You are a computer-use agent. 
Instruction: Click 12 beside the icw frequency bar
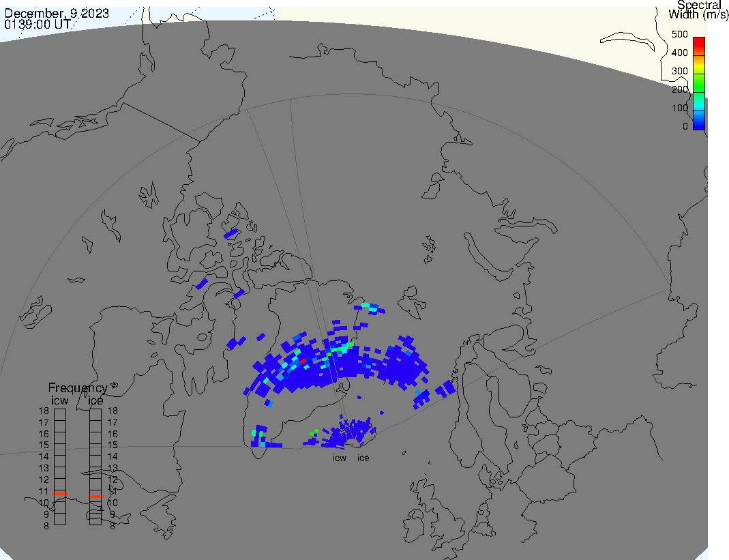[x=44, y=480]
